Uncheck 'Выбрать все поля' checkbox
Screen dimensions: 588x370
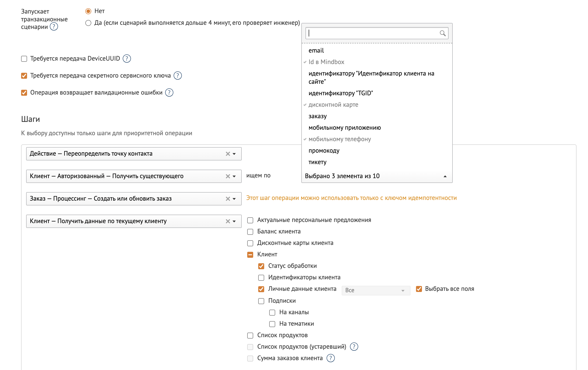[x=419, y=289]
